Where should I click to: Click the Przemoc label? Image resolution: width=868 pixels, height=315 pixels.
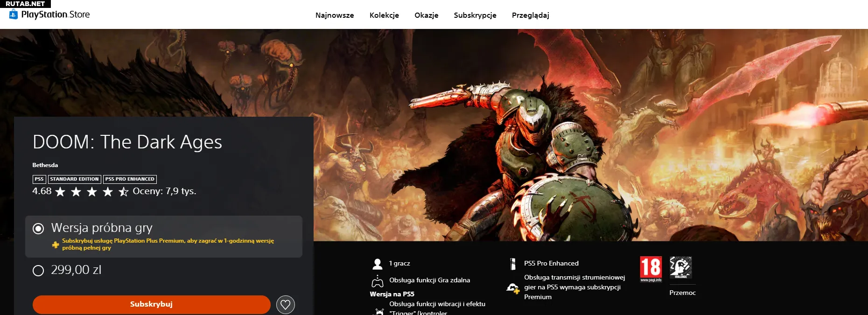(682, 293)
